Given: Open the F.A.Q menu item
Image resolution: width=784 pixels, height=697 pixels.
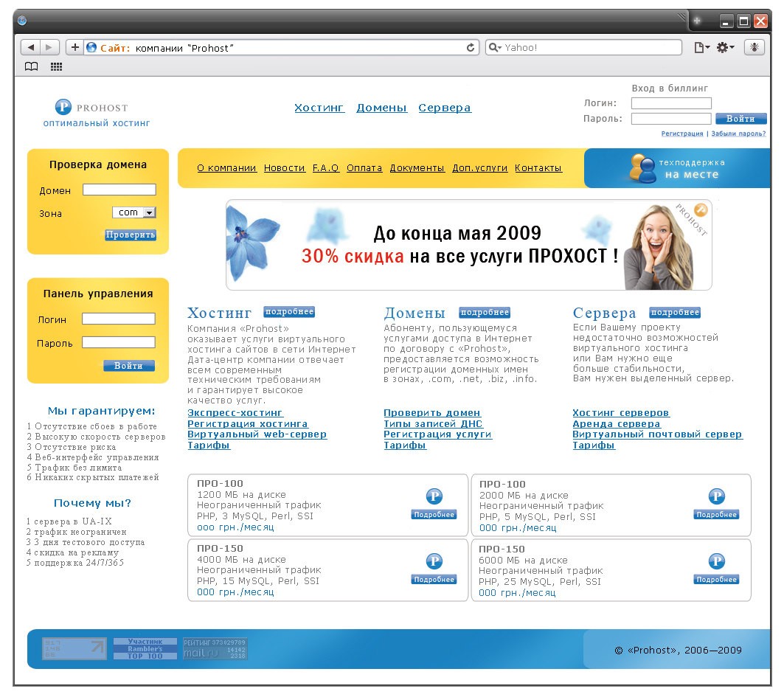Looking at the screenshot, I should 326,168.
